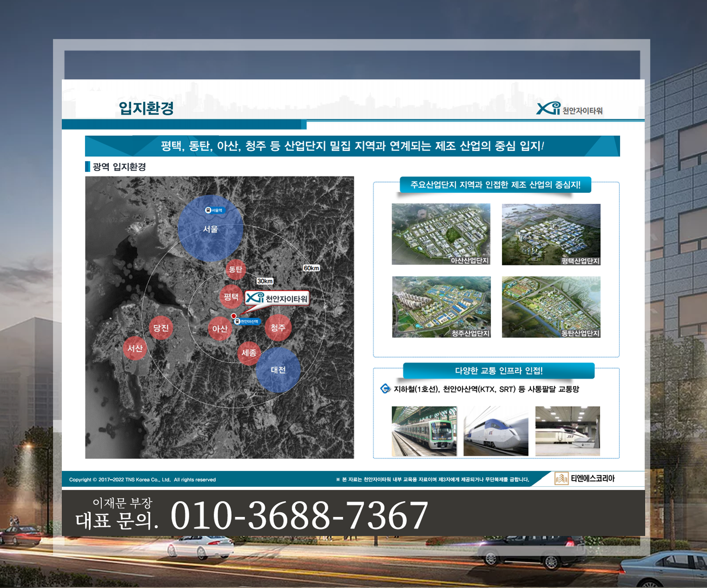This screenshot has width=707, height=588.
Task: Click the 대표 문의. label
Action: pos(117,521)
